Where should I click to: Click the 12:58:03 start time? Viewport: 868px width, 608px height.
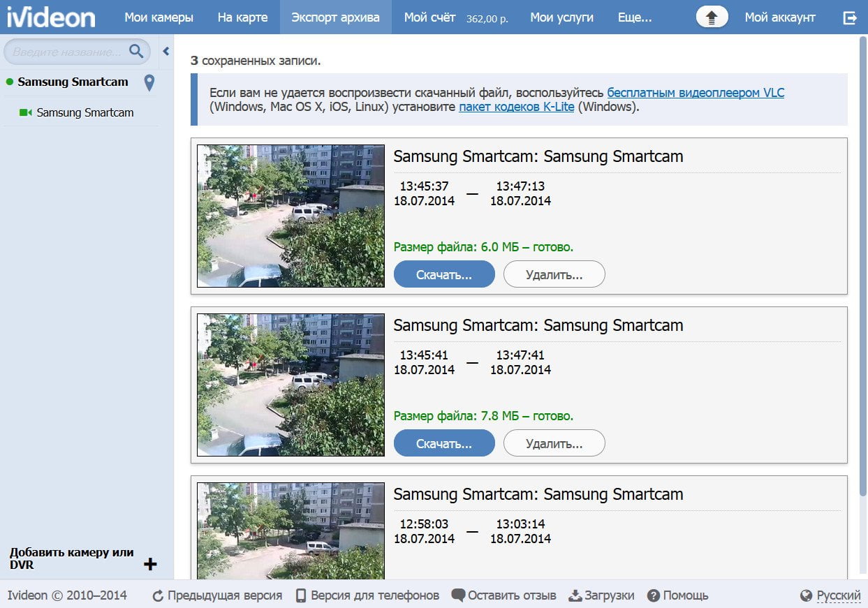(424, 524)
